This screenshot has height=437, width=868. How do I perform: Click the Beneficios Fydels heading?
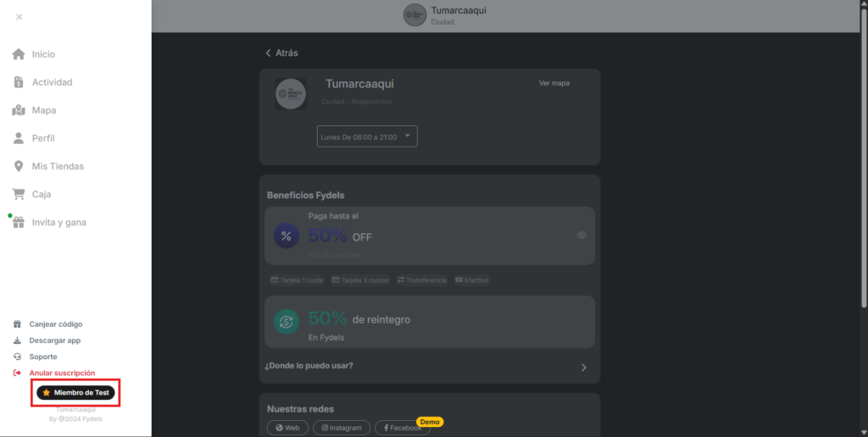coord(305,196)
